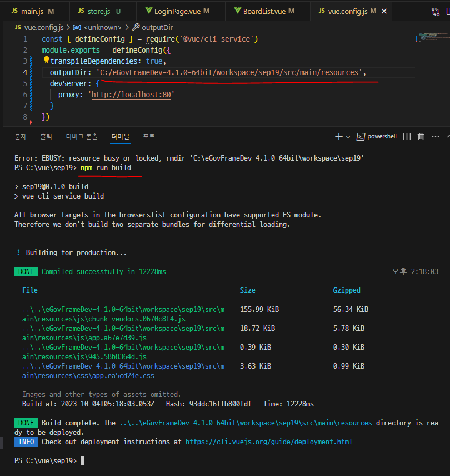Click the 'Size' column header in terminal
The width and height of the screenshot is (450, 476).
click(247, 290)
